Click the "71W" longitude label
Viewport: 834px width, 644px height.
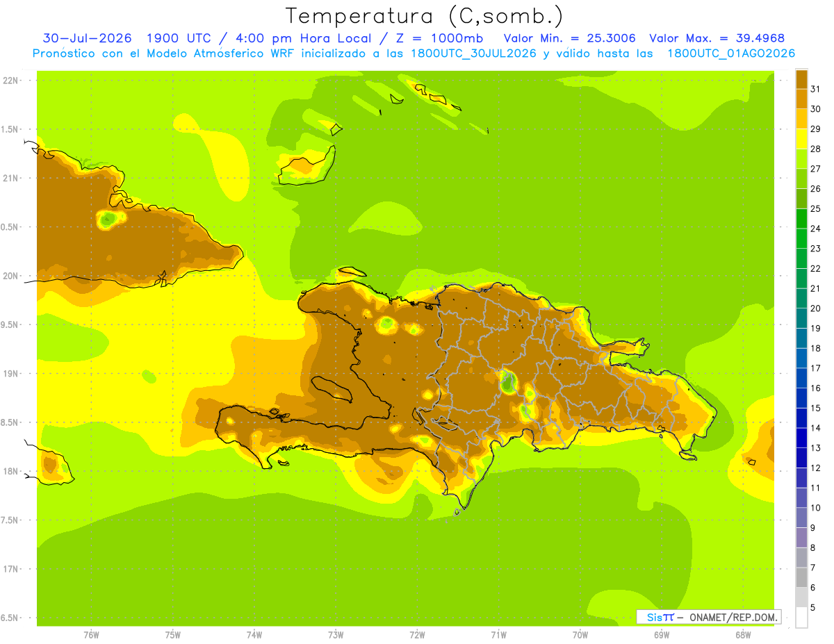click(x=498, y=634)
